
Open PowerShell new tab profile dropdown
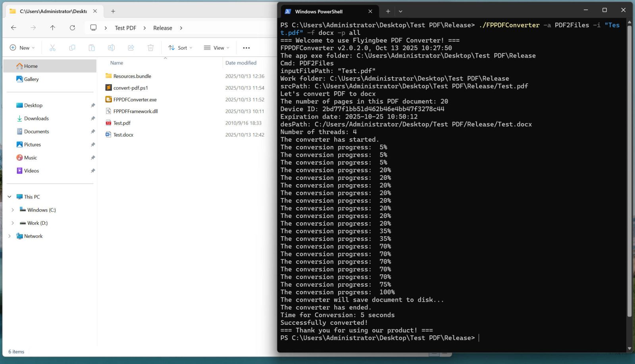tap(400, 12)
